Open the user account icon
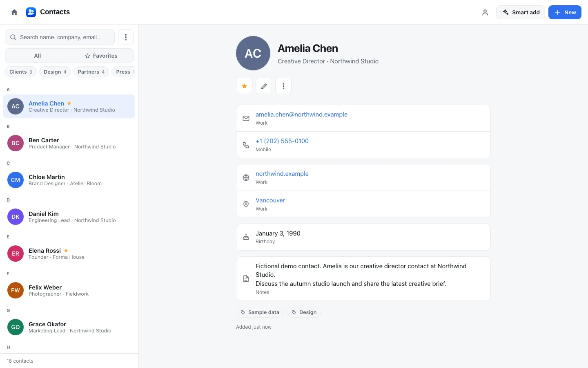This screenshot has height=368, width=588. point(485,12)
